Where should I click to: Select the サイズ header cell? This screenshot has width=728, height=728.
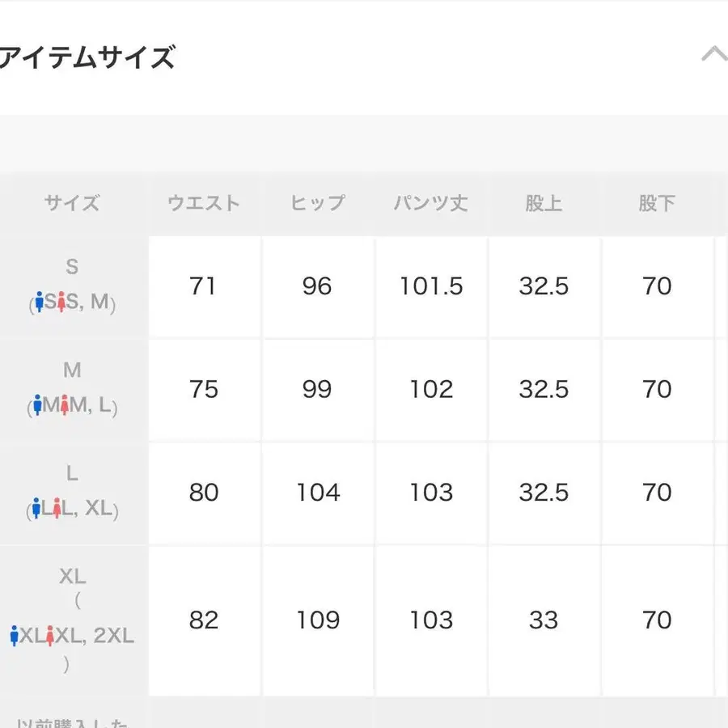click(71, 204)
